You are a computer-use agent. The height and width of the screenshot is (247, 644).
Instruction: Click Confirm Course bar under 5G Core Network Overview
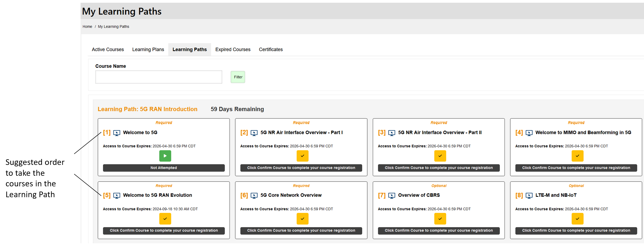pos(301,231)
